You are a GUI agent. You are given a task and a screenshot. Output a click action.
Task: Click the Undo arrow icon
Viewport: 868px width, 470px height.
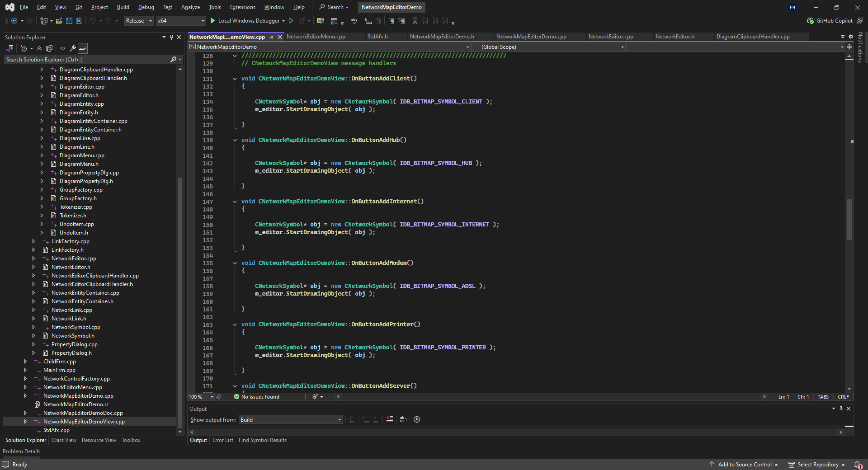tap(92, 21)
